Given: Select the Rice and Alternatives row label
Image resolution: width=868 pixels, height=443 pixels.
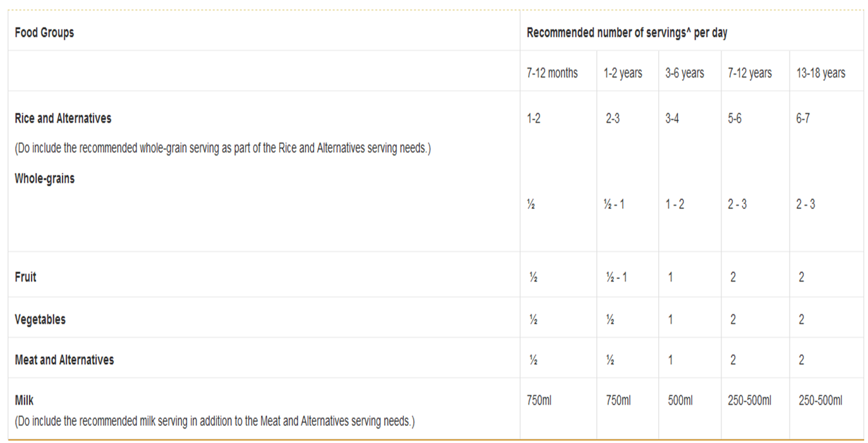Looking at the screenshot, I should (x=63, y=118).
